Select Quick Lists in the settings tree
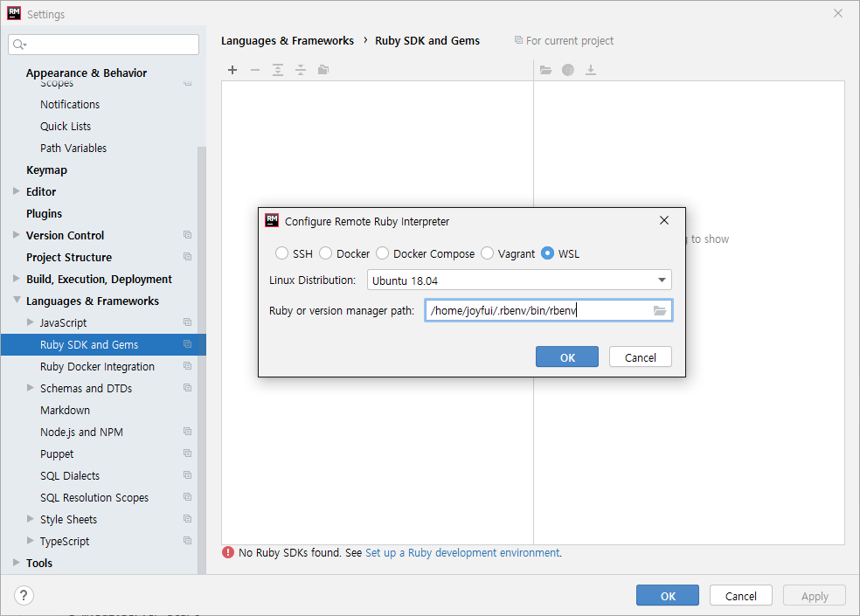The image size is (860, 616). point(66,126)
